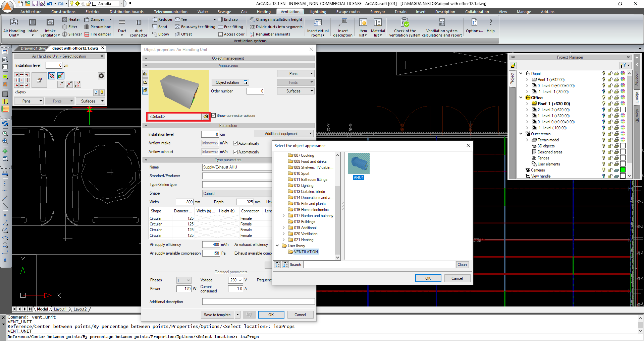644x341 pixels.
Task: Insert an Air Handling Unit from ribbon
Action: (14, 27)
